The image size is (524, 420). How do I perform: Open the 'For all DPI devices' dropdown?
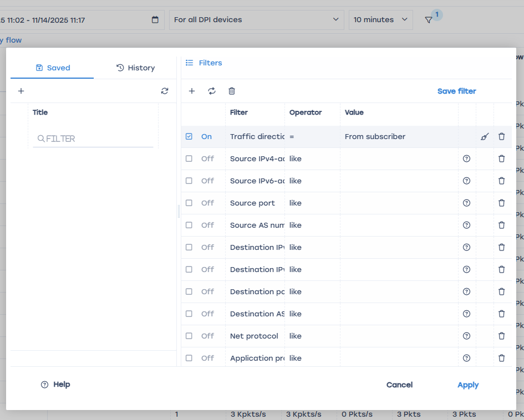click(x=256, y=20)
